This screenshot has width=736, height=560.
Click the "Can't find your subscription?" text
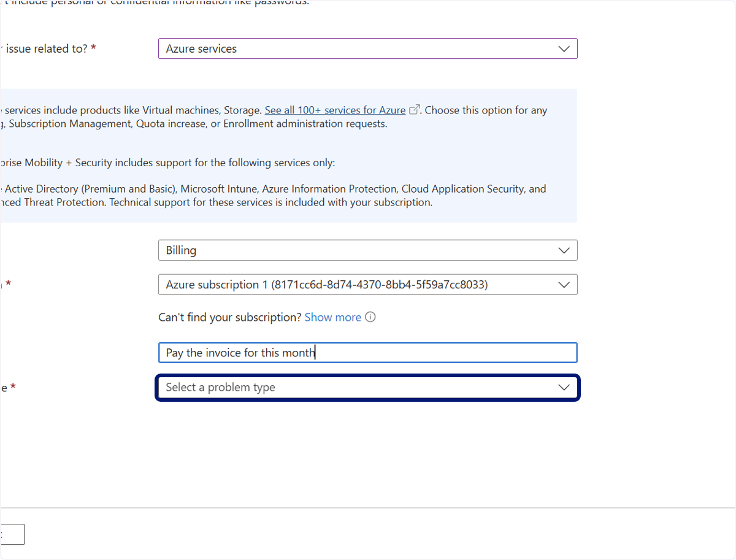[230, 317]
